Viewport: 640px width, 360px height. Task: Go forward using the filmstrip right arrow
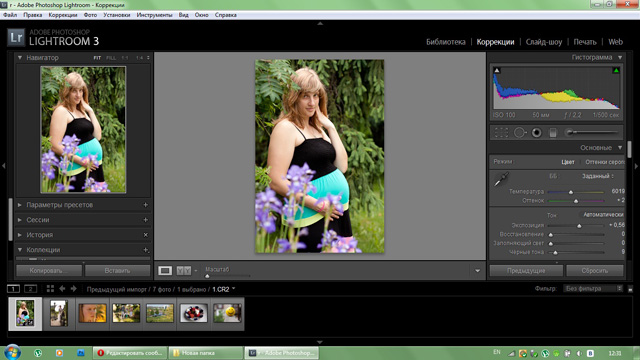coord(73,289)
